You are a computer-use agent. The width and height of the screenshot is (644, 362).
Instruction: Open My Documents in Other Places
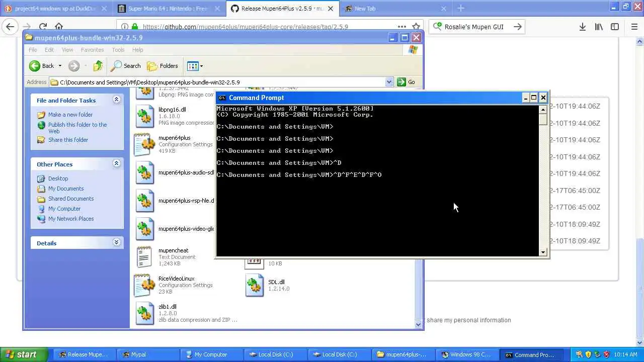(66, 189)
